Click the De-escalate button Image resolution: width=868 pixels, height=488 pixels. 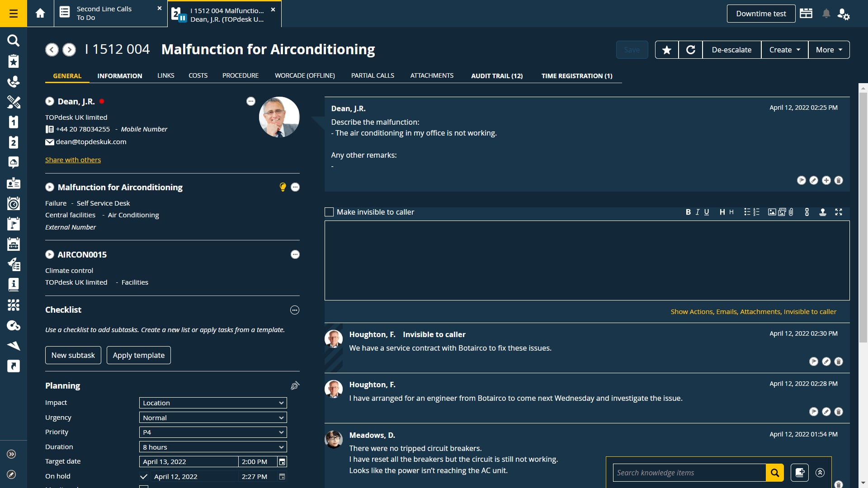[731, 50]
